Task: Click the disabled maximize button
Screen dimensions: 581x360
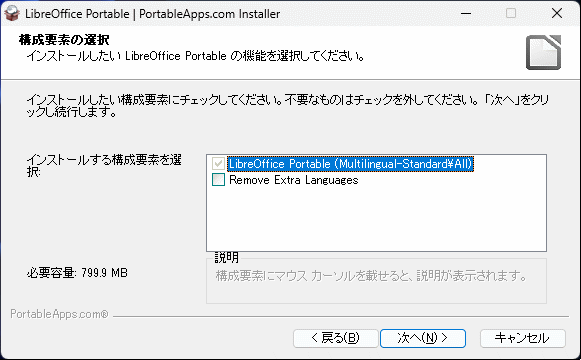Action: pyautogui.click(x=511, y=13)
